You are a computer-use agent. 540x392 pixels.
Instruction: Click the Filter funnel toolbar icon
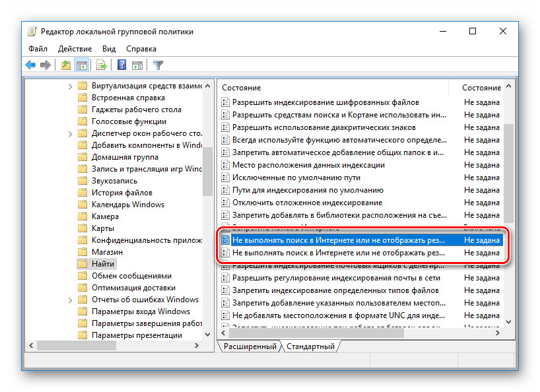[158, 65]
